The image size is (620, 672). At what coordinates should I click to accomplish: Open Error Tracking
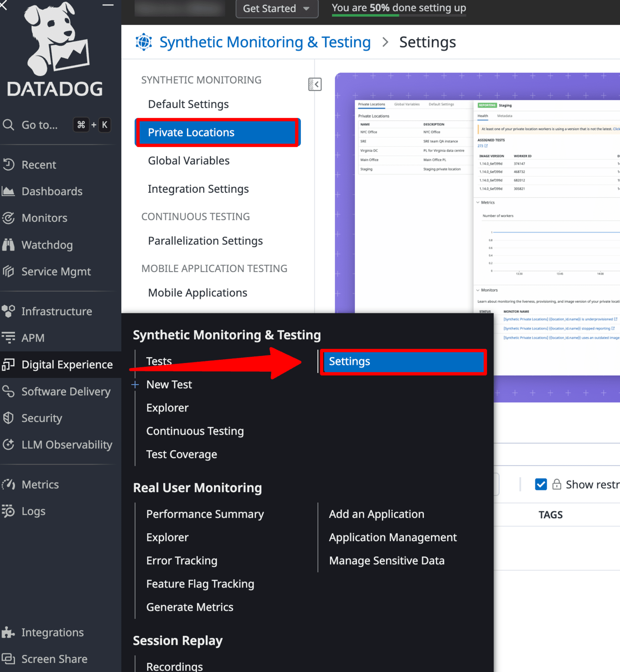coord(182,561)
